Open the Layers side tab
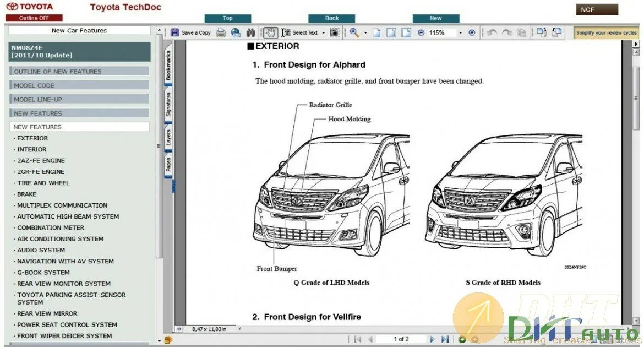The width and height of the screenshot is (644, 347). click(x=168, y=138)
